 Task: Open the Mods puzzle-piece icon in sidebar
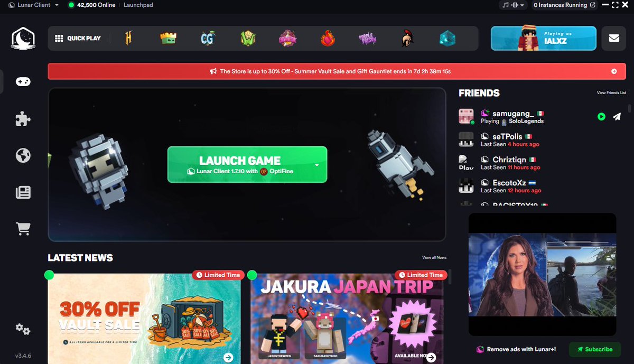(23, 119)
